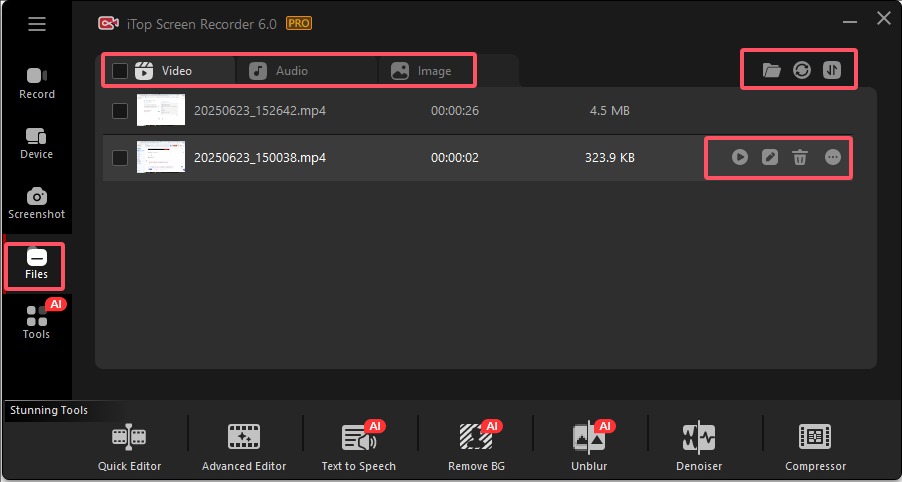902x482 pixels.
Task: Tick the select-all checkbox beside Video
Action: 120,71
